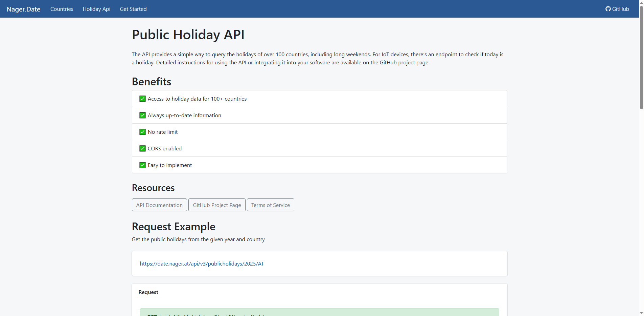Select the Nager.Date logo text
The width and height of the screenshot is (644, 316).
[23, 9]
